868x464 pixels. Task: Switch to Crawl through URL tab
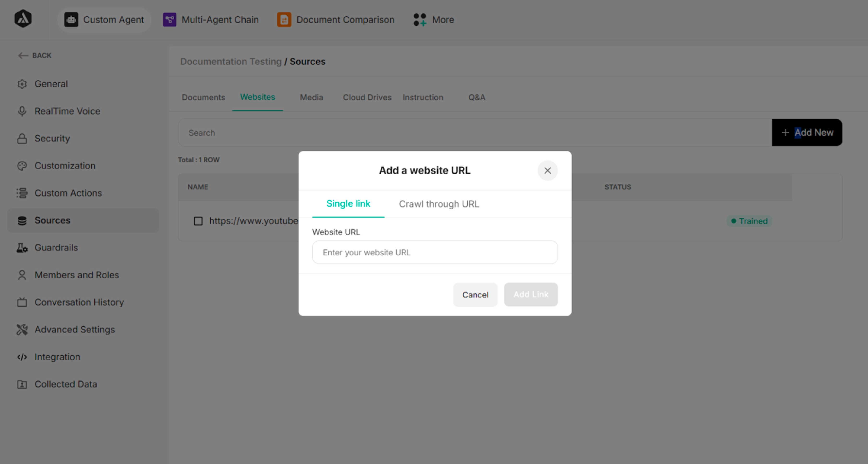[x=439, y=204]
